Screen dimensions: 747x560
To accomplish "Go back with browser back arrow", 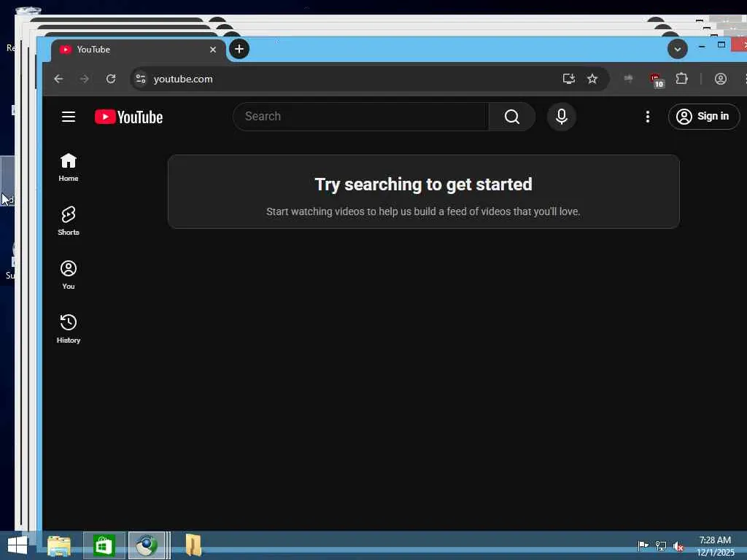I will (58, 79).
